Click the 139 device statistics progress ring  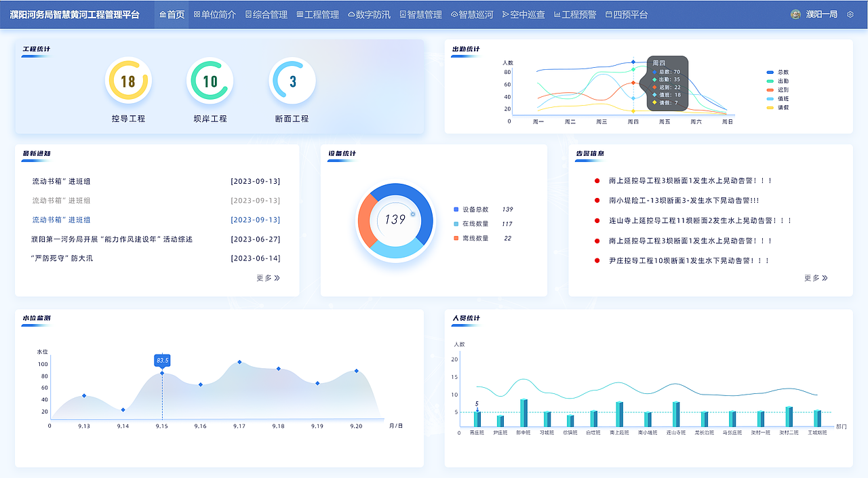(x=395, y=219)
